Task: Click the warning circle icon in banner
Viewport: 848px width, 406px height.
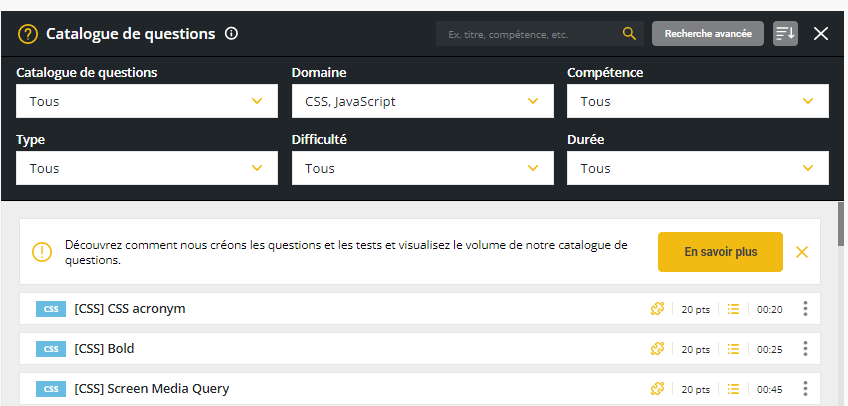Action: [42, 252]
